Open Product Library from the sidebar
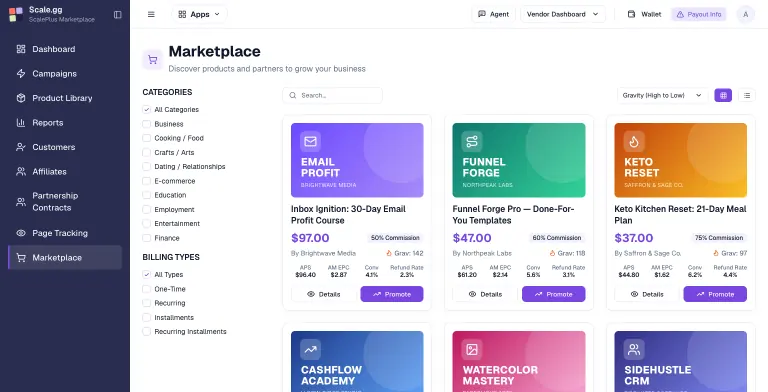This screenshot has width=768, height=392. pyautogui.click(x=65, y=98)
